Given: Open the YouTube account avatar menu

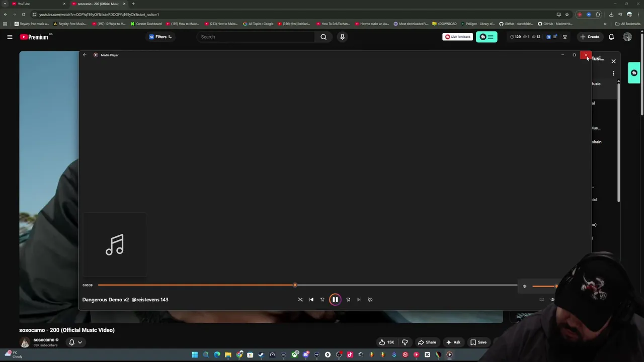Looking at the screenshot, I should (627, 37).
